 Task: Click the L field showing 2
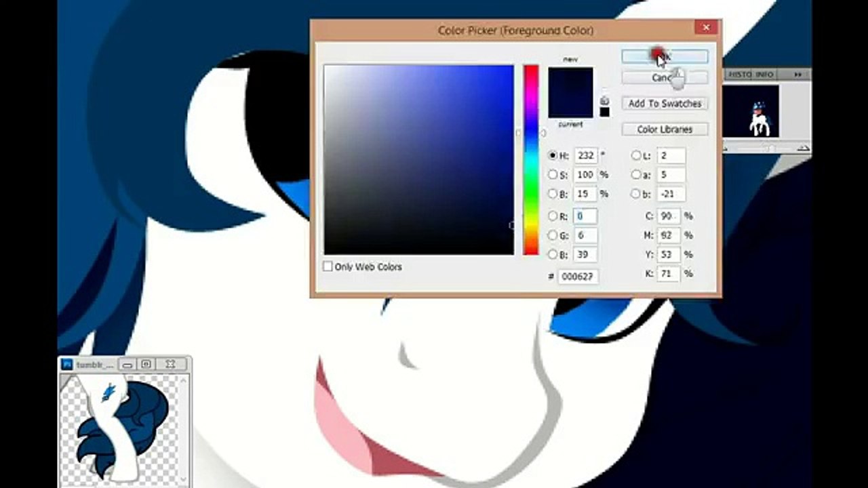tap(671, 155)
